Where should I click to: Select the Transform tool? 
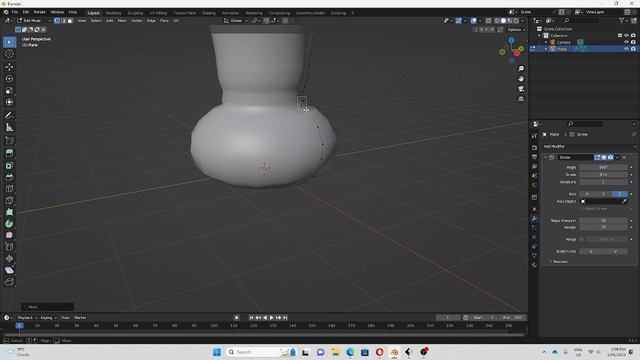[9, 102]
